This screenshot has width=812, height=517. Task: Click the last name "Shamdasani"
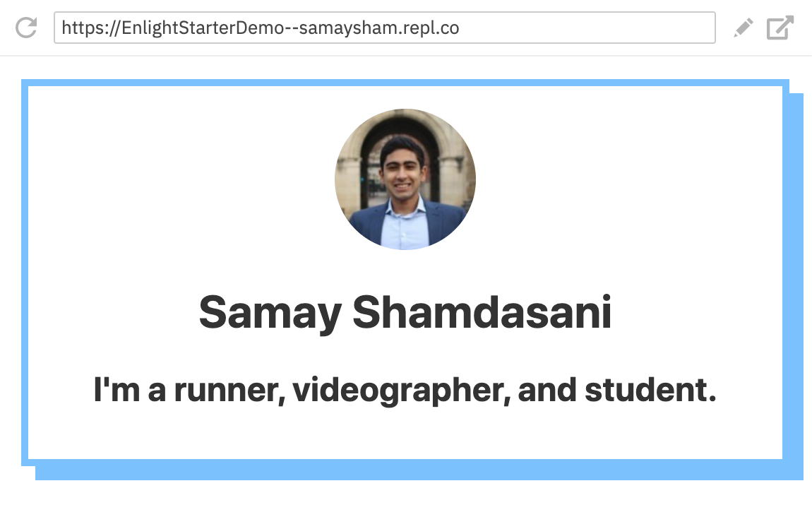pyautogui.click(x=482, y=311)
